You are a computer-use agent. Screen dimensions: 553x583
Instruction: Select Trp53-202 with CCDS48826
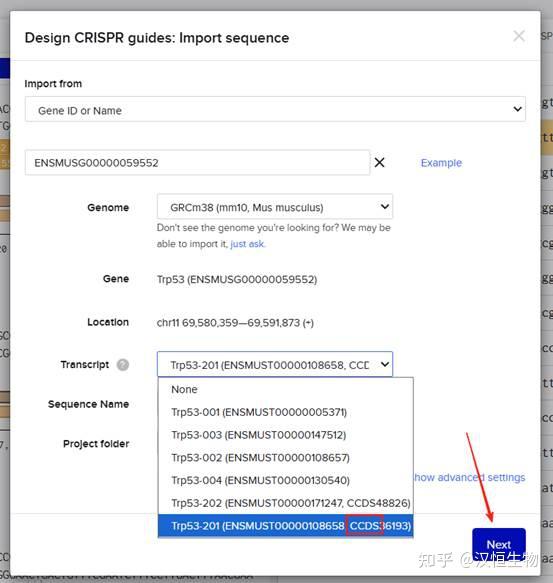click(x=286, y=503)
